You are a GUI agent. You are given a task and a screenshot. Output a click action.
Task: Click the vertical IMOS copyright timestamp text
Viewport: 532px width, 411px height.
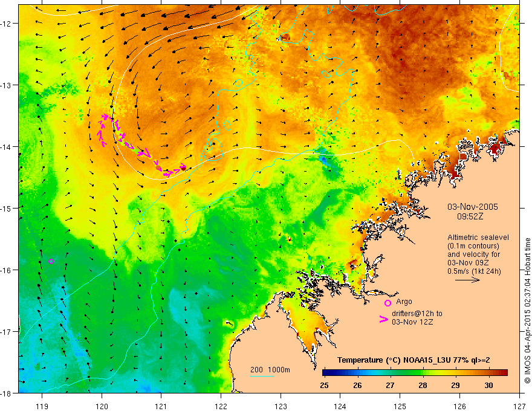(x=527, y=311)
